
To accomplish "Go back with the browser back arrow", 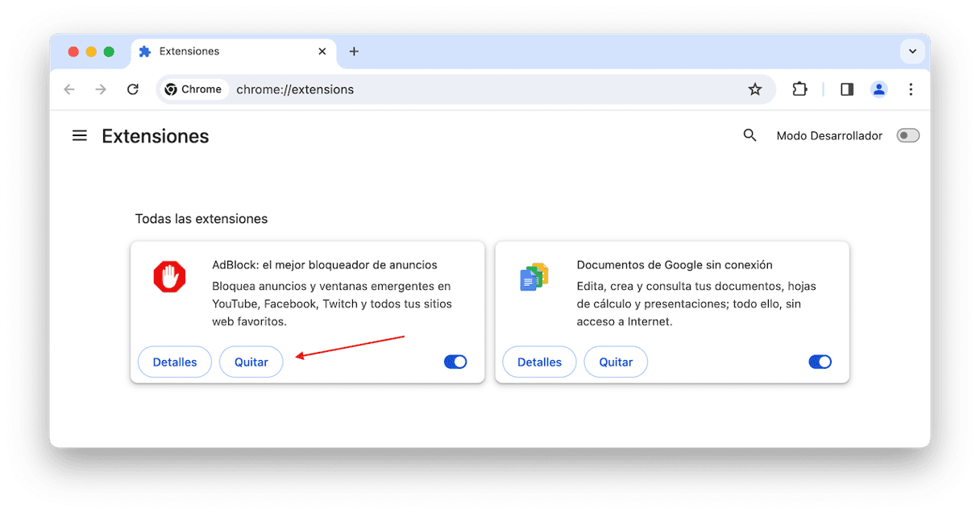I will (69, 89).
